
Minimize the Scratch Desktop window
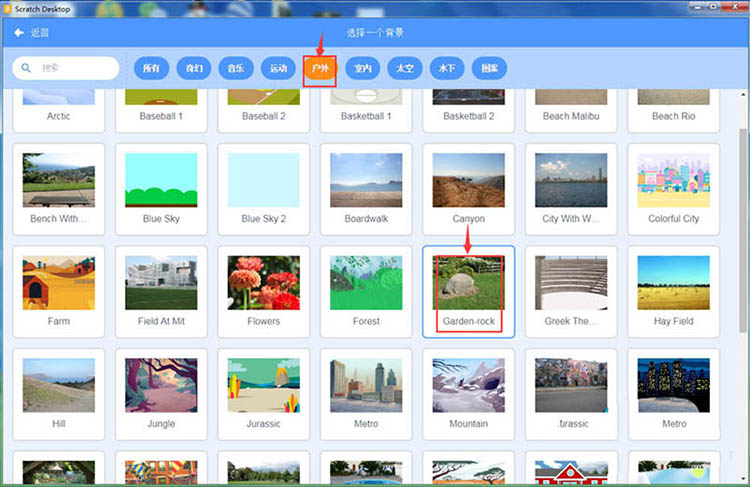(697, 7)
